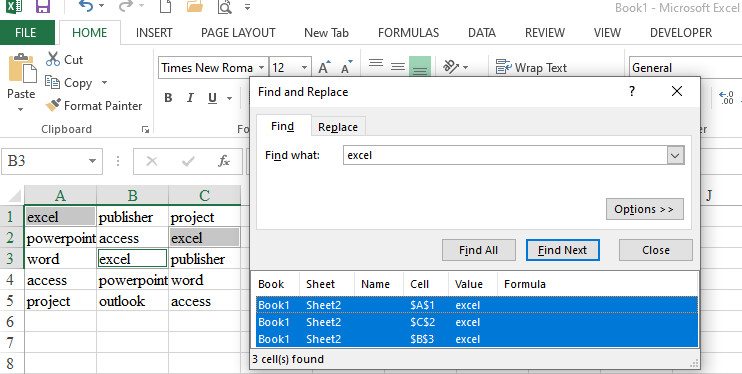Click the Redo arrow icon
Viewport: 742px width, 374px height.
[126, 6]
